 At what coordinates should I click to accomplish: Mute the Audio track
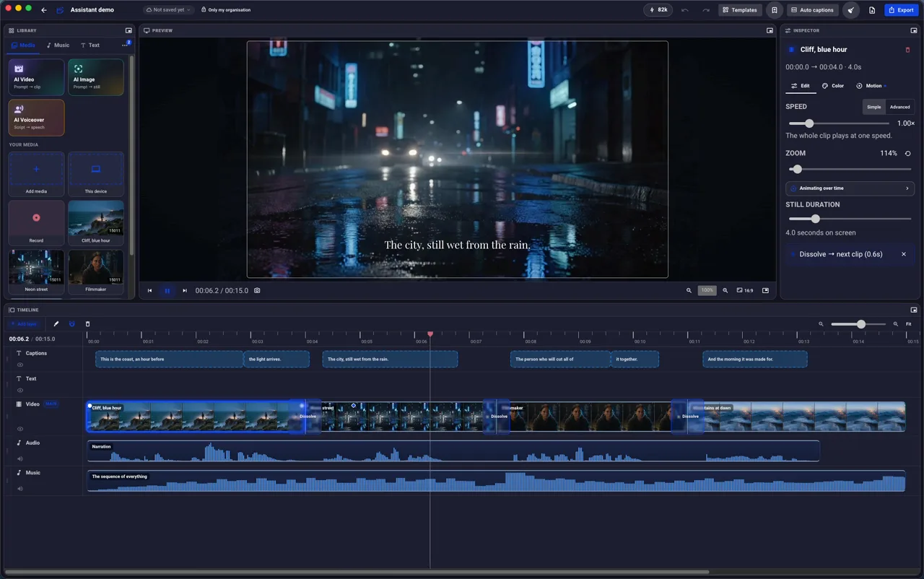coord(20,459)
